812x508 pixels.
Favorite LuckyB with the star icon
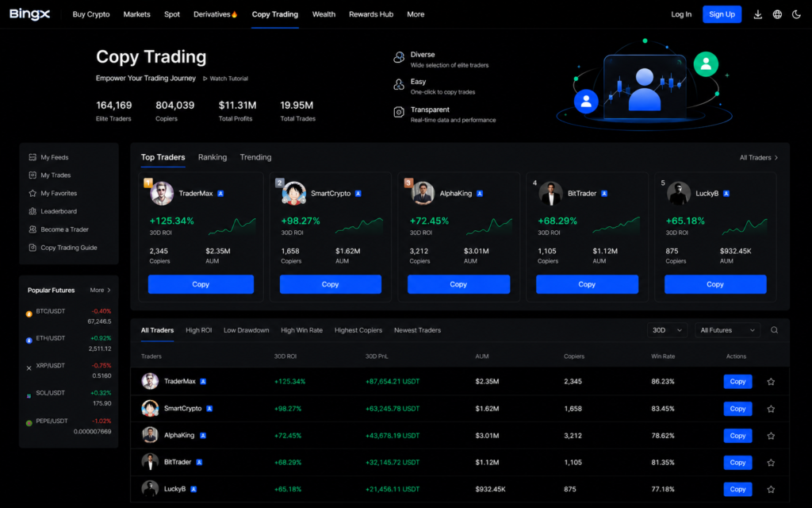pyautogui.click(x=771, y=489)
